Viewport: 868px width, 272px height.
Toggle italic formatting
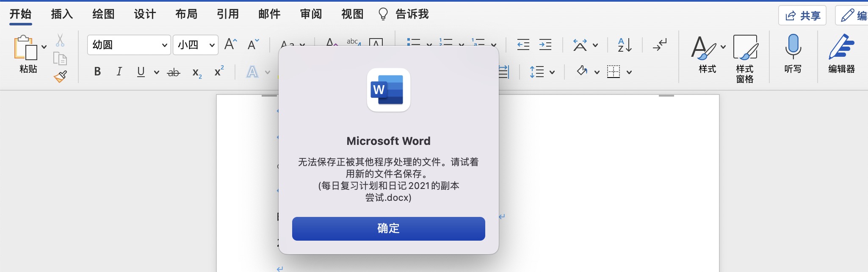pos(119,72)
